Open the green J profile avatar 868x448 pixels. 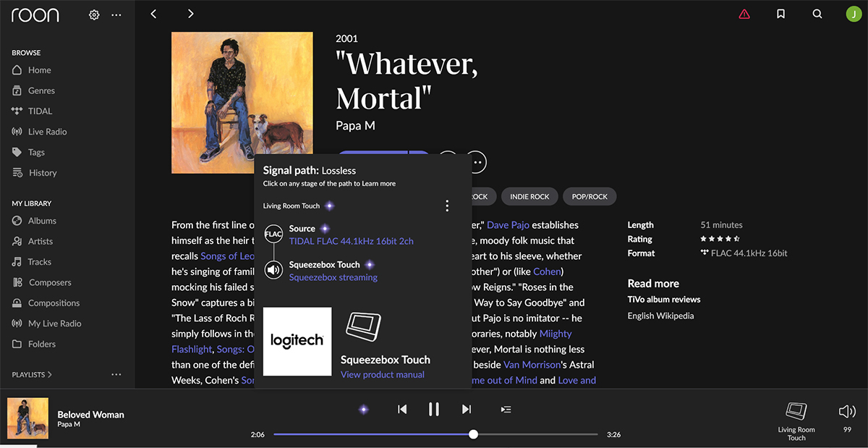pyautogui.click(x=853, y=14)
